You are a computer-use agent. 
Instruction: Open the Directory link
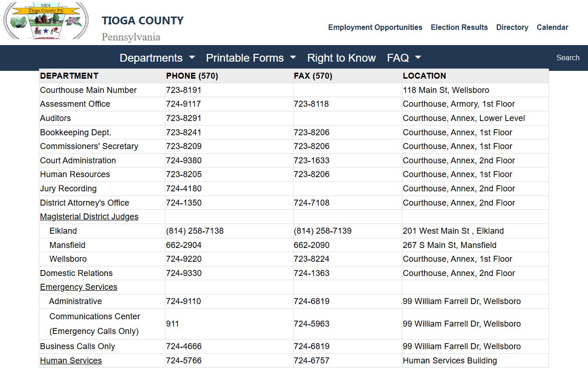point(512,27)
